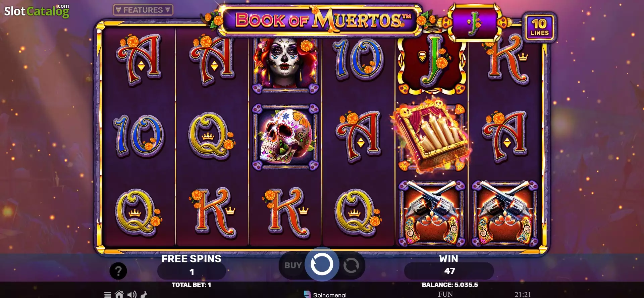The height and width of the screenshot is (298, 644).
Task: Hit the central spin button
Action: (322, 264)
